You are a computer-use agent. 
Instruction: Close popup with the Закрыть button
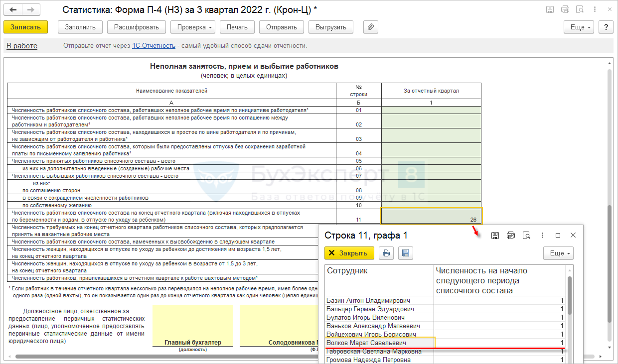(349, 253)
